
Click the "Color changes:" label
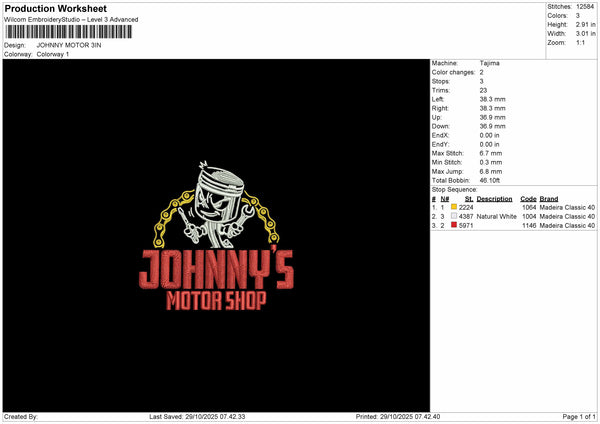(453, 72)
